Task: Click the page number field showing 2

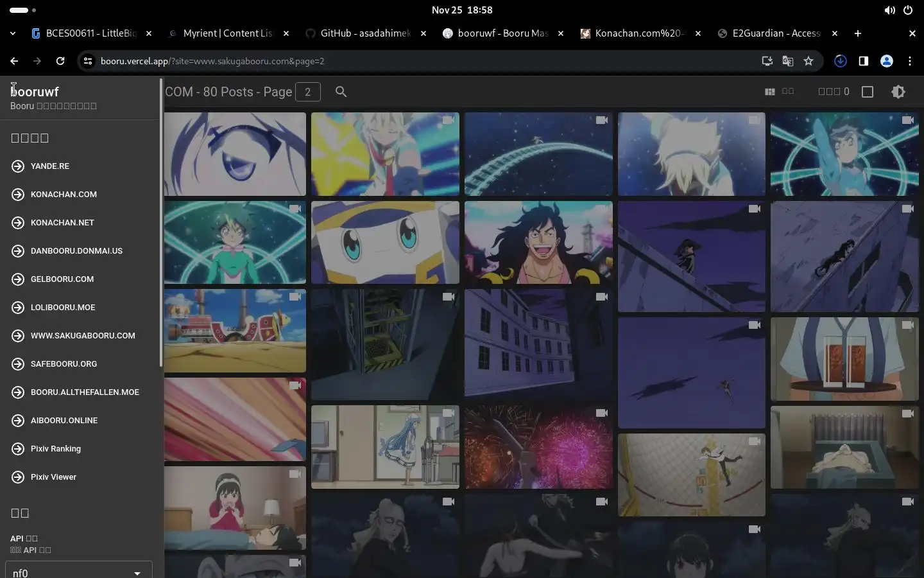Action: [x=308, y=92]
